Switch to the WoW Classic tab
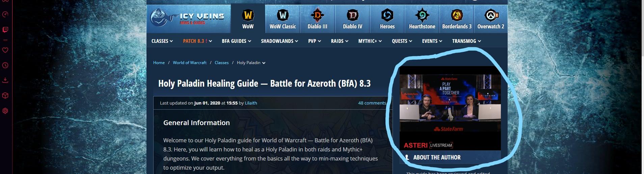The width and height of the screenshot is (644, 174). click(283, 19)
